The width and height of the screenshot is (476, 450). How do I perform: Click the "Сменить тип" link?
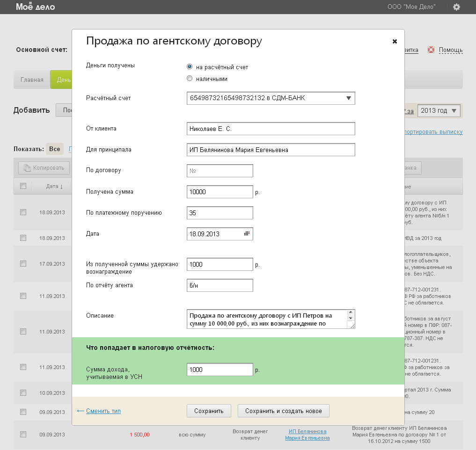tap(103, 411)
